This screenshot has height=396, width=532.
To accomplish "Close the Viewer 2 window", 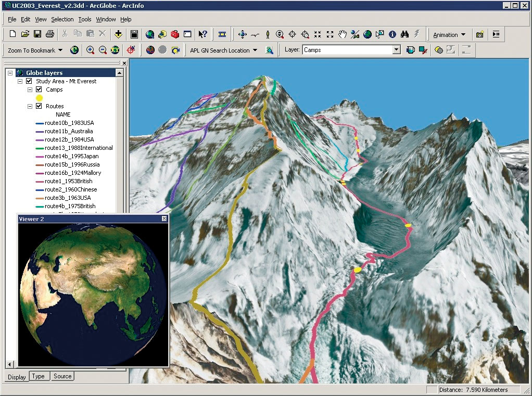I will [x=164, y=219].
